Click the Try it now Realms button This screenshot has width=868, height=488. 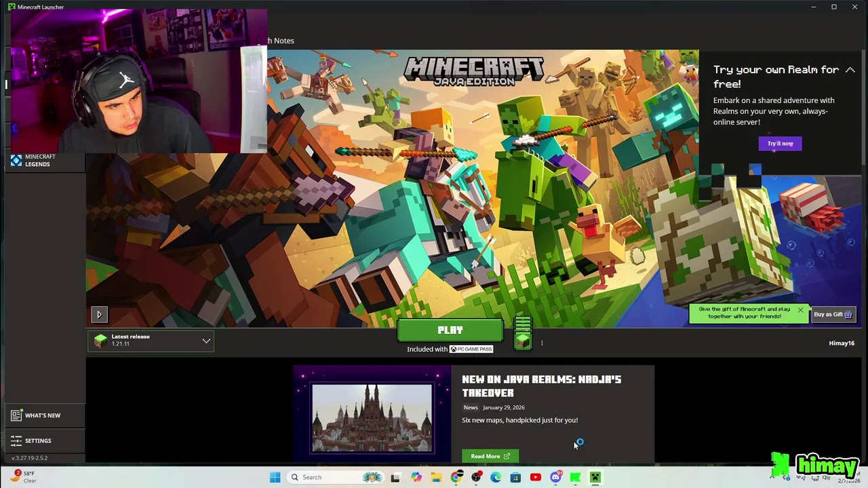pyautogui.click(x=780, y=144)
